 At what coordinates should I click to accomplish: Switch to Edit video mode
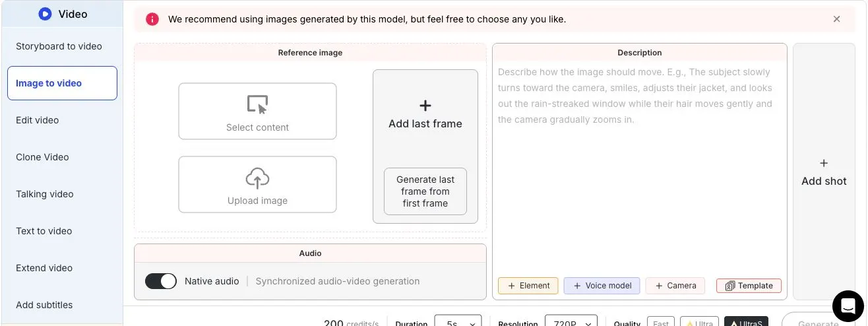tap(62, 120)
